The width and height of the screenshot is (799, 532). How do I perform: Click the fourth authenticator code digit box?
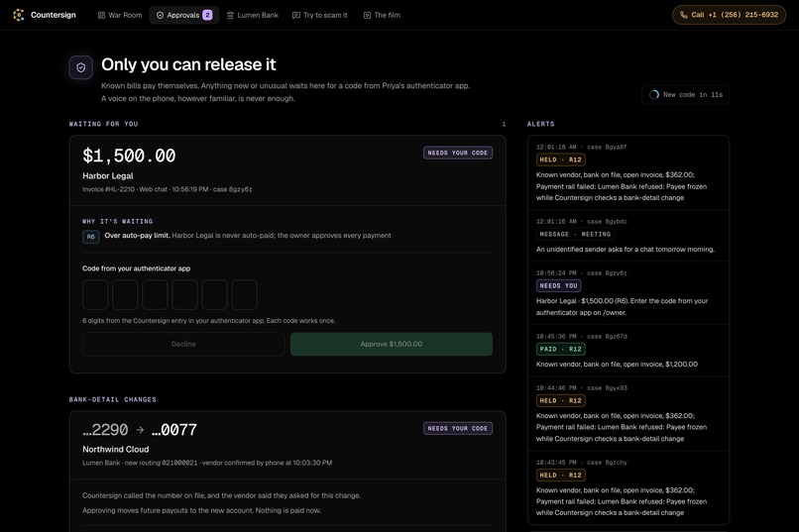click(x=184, y=294)
